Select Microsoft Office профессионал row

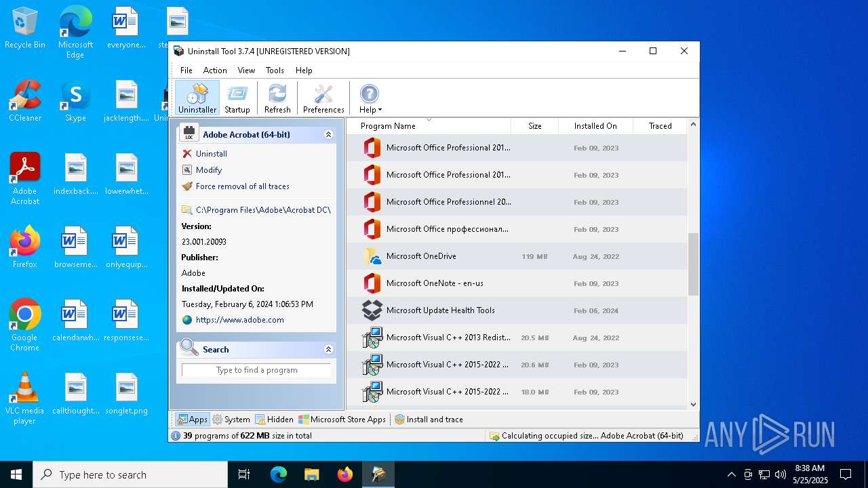[517, 229]
